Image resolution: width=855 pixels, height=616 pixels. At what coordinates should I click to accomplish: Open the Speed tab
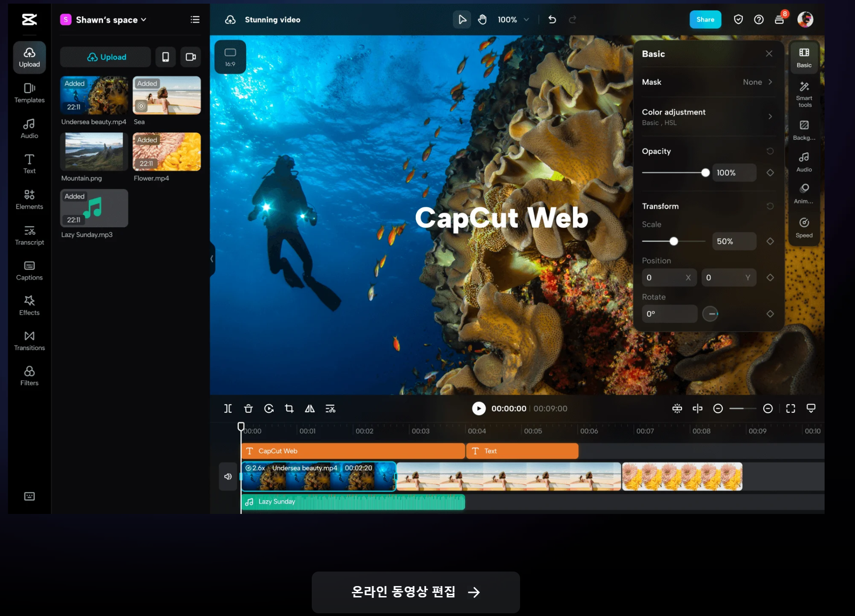(804, 228)
